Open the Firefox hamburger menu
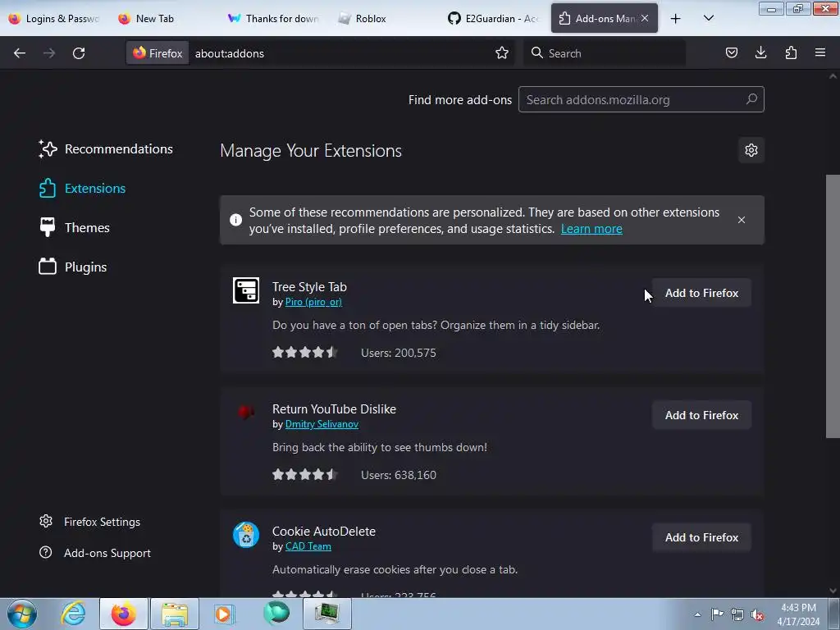The image size is (840, 630). click(820, 53)
